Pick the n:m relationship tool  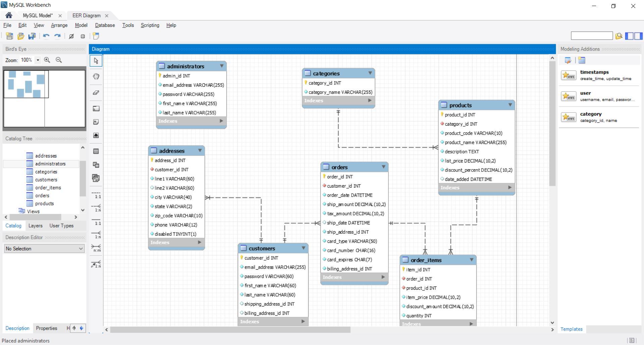pos(96,248)
